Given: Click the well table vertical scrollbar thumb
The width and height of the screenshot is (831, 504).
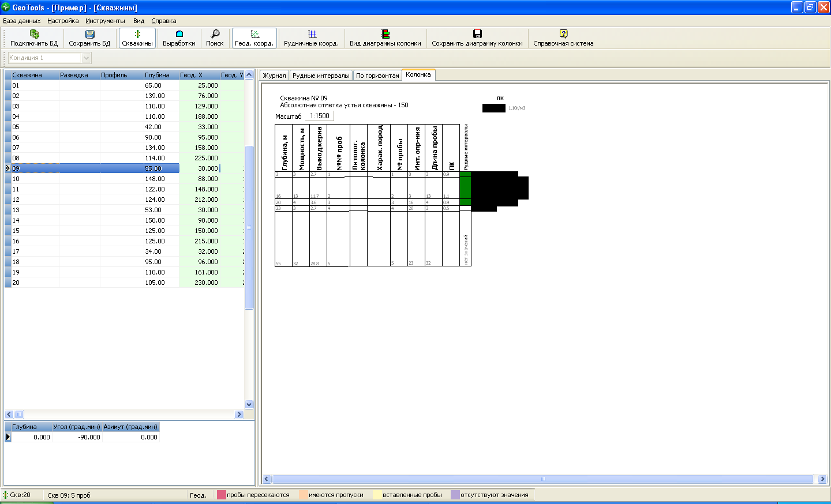Looking at the screenshot, I should click(249, 227).
